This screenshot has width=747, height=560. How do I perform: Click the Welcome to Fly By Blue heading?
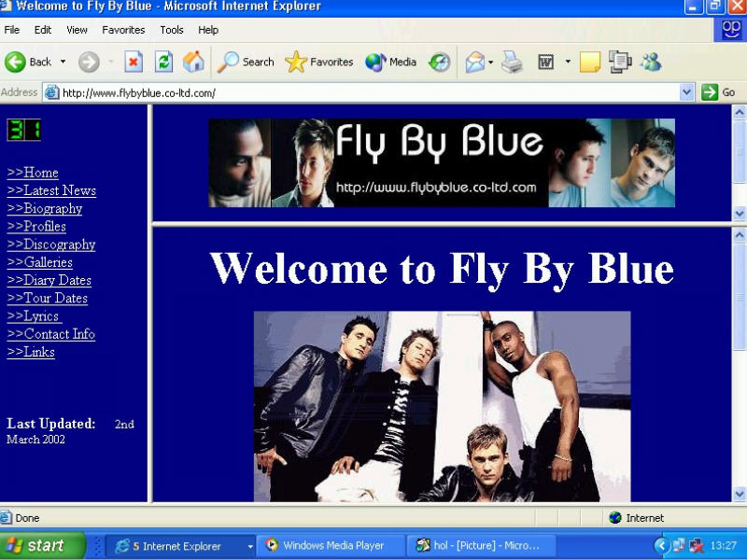[x=442, y=269]
